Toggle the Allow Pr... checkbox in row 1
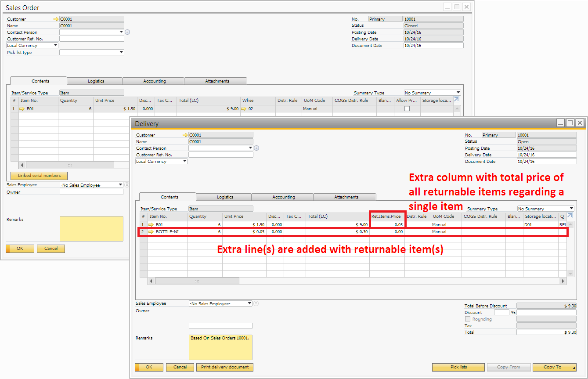Screen dimensions: 588x379 tap(407, 108)
